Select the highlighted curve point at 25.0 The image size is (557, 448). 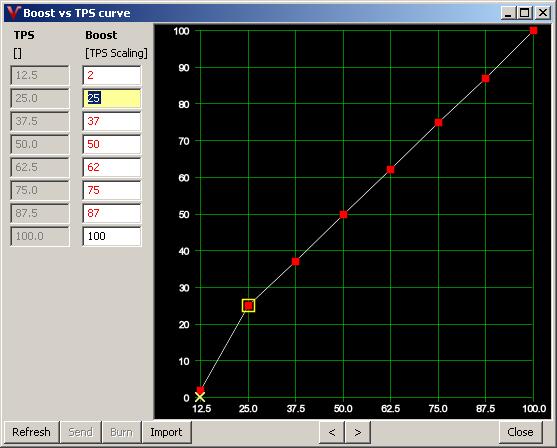(x=249, y=306)
